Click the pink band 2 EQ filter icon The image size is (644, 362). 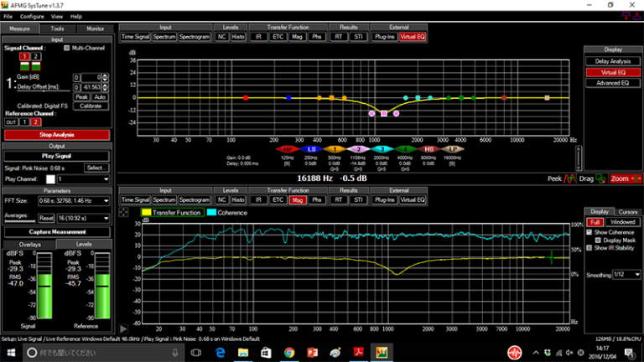click(357, 148)
